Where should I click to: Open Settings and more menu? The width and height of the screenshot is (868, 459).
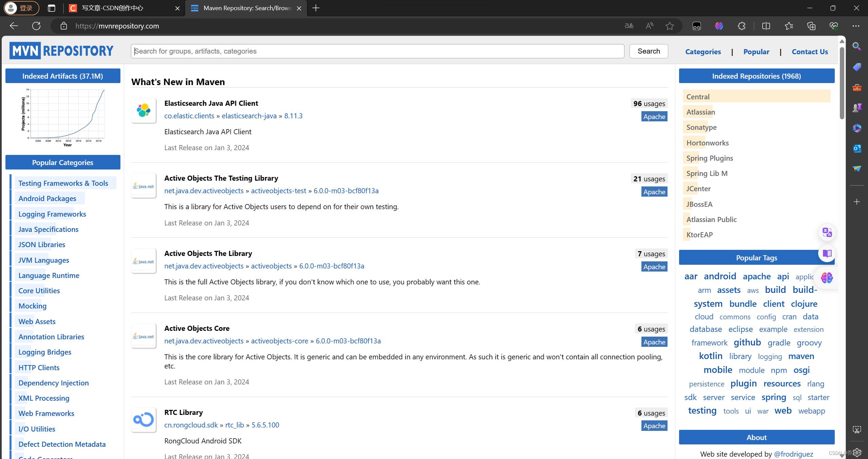pos(856,26)
